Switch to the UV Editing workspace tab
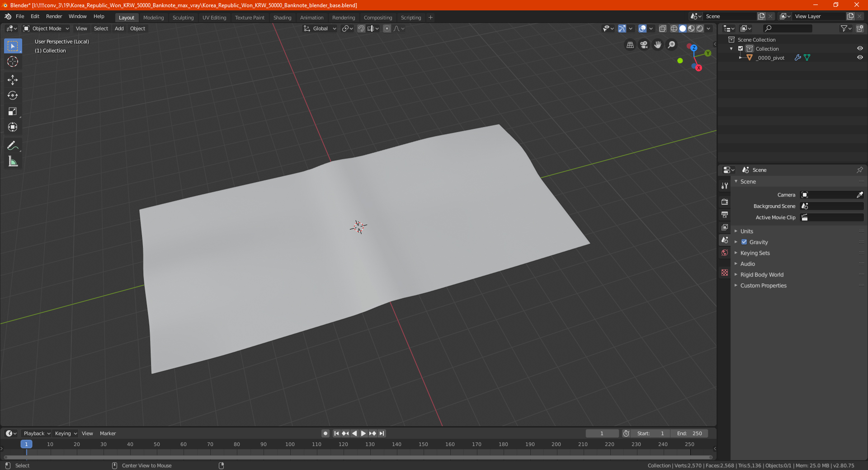The width and height of the screenshot is (868, 470). pyautogui.click(x=214, y=18)
